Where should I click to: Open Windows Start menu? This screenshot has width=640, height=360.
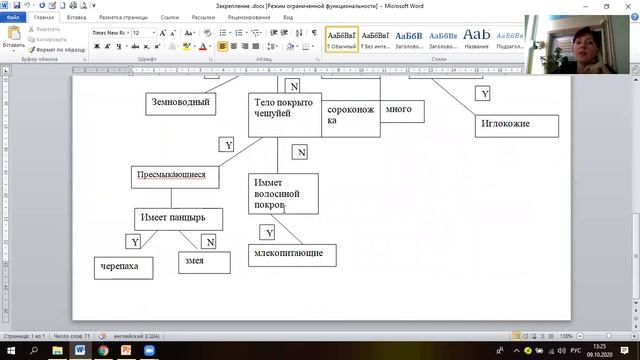(x=11, y=351)
